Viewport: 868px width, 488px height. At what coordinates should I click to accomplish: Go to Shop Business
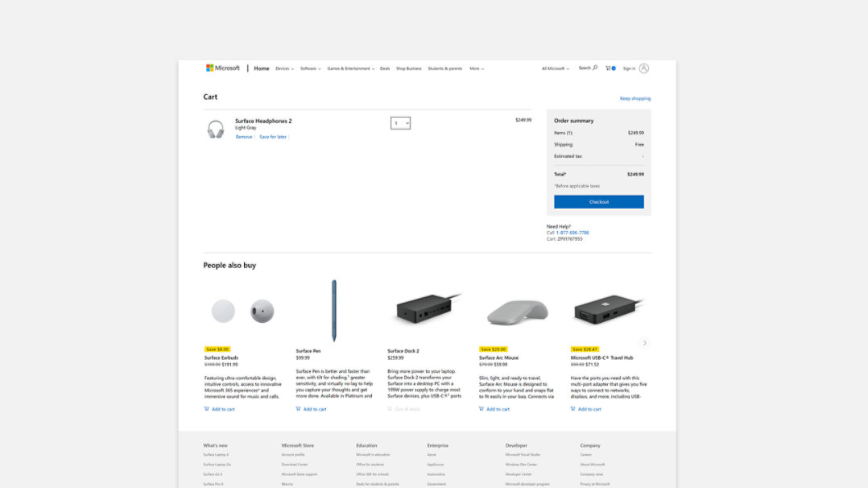(408, 68)
